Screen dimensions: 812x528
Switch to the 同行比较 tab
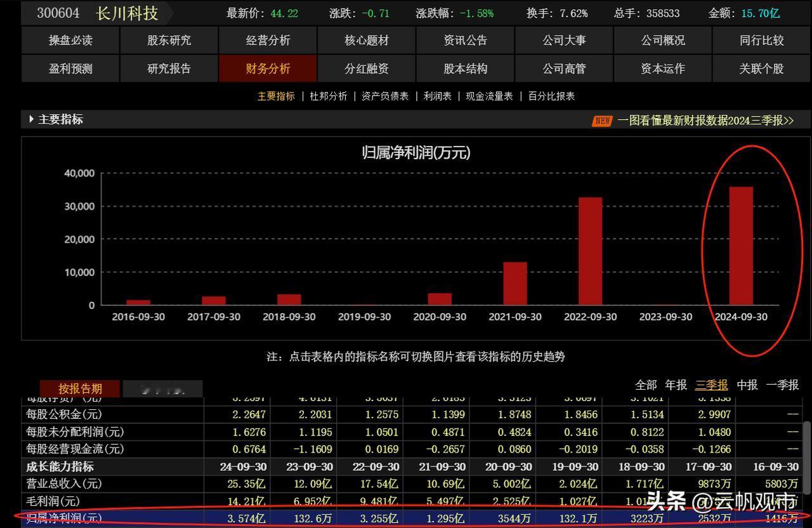point(762,40)
